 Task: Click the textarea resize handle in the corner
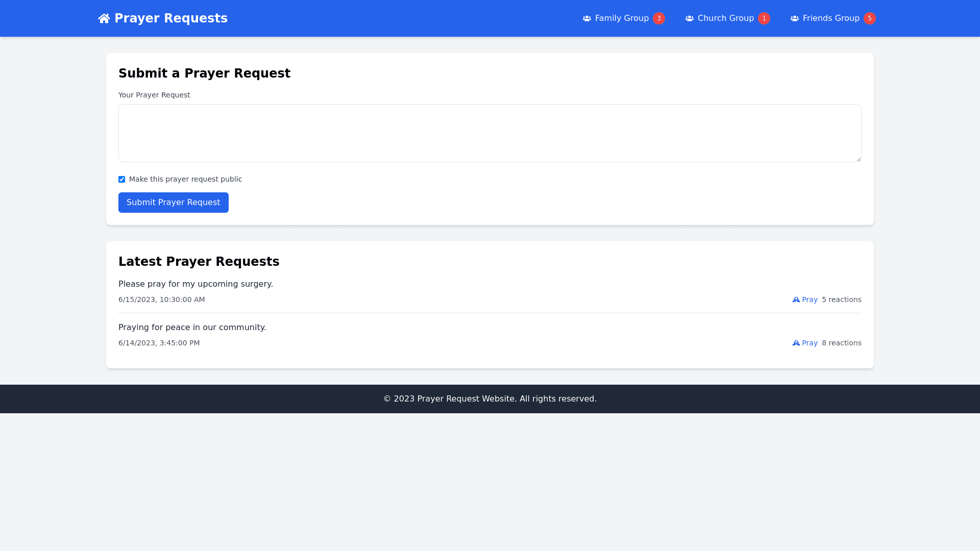click(859, 159)
